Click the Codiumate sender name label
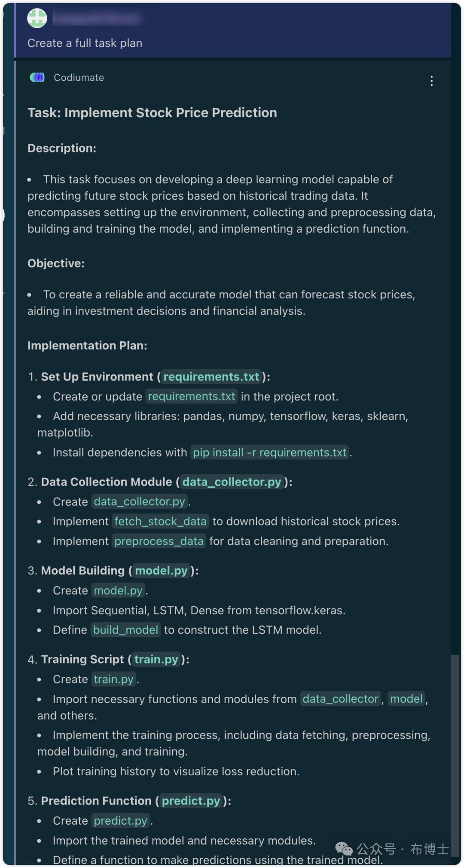 79,78
